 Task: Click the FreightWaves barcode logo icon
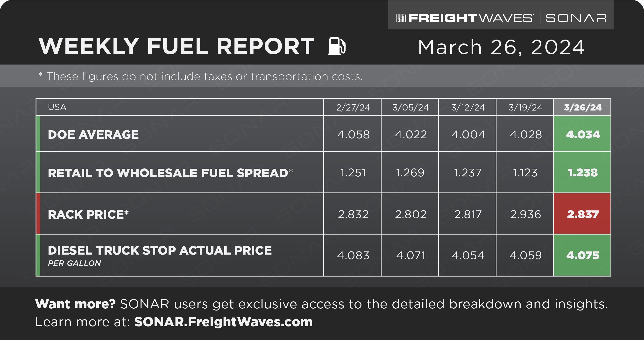tap(401, 18)
